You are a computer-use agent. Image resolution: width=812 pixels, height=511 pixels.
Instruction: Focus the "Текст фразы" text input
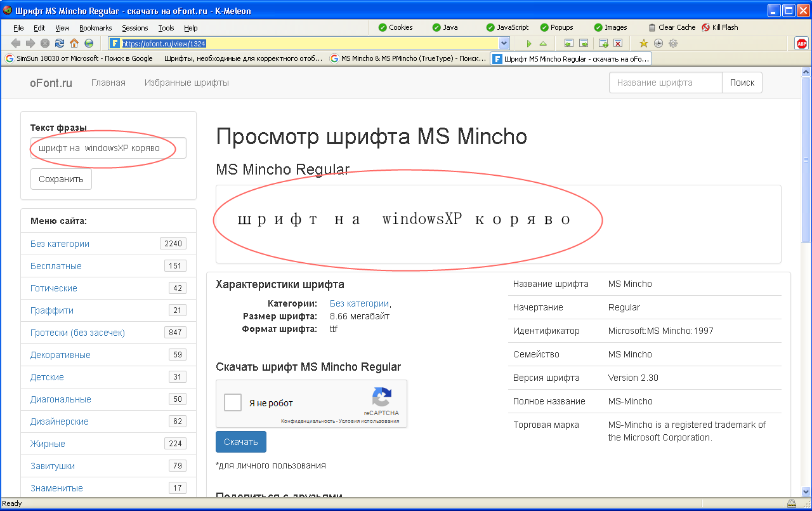coord(108,148)
